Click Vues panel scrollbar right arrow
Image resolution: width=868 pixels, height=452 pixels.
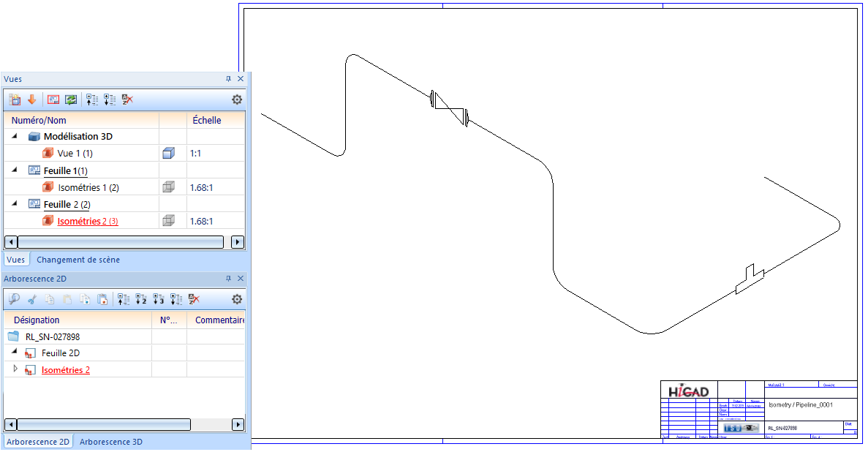[238, 242]
